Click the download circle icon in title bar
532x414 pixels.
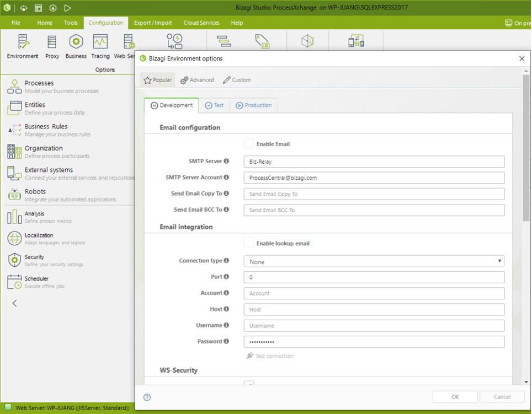pos(53,8)
